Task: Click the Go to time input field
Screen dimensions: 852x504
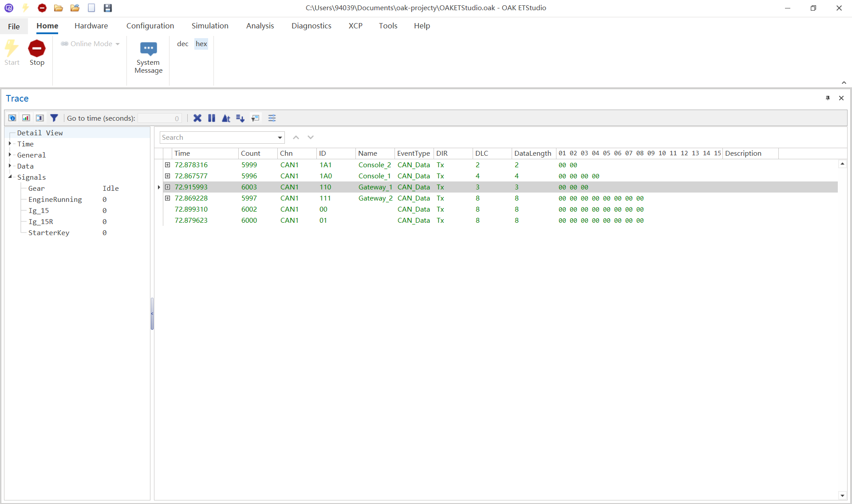Action: pos(159,118)
